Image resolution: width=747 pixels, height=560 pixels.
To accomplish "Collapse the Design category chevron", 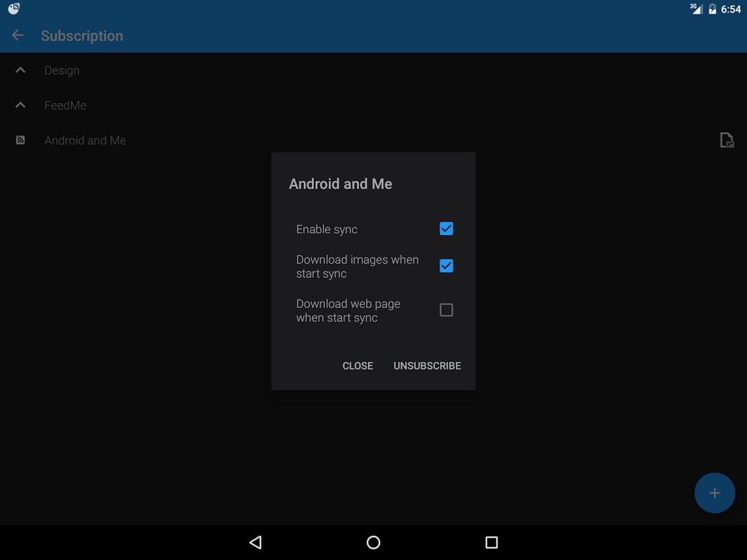I will (20, 70).
